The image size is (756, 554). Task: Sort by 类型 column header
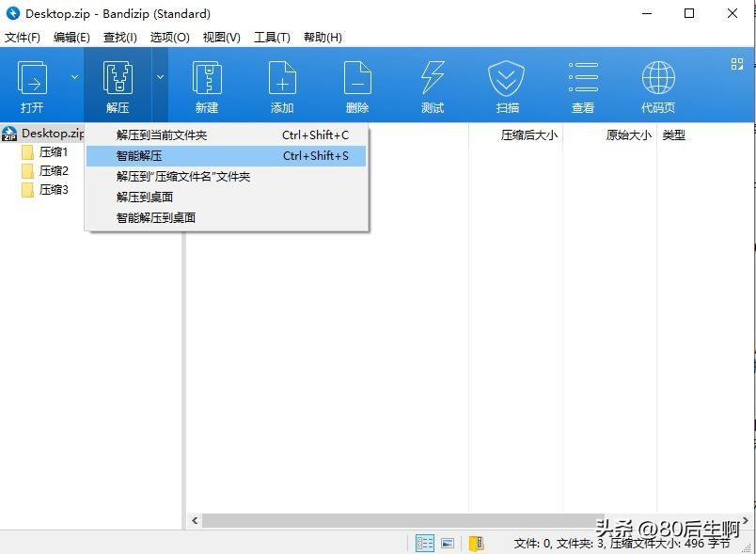click(x=673, y=135)
